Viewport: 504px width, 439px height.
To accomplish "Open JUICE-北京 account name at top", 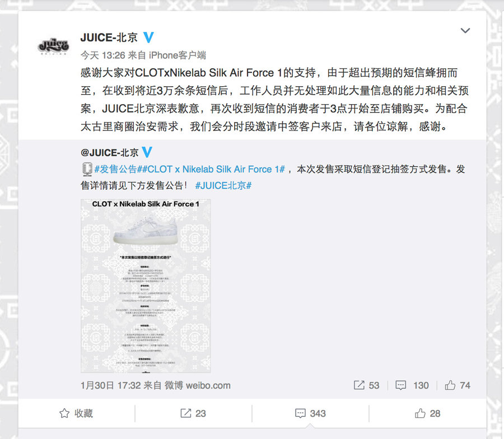I will coord(109,38).
